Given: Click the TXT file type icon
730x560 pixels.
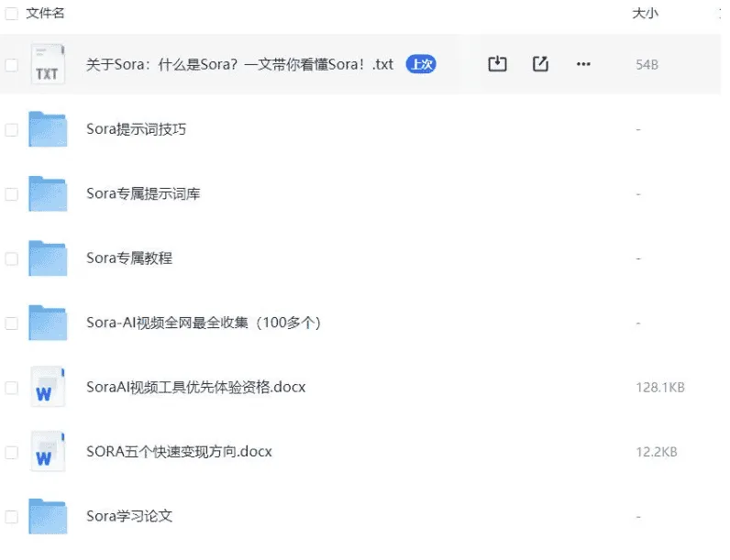Looking at the screenshot, I should (48, 65).
